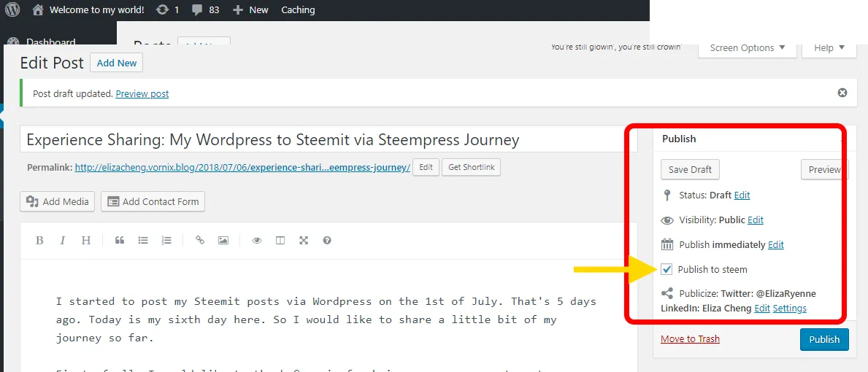868x372 pixels.
Task: Click Get Shortlink button
Action: (x=471, y=168)
